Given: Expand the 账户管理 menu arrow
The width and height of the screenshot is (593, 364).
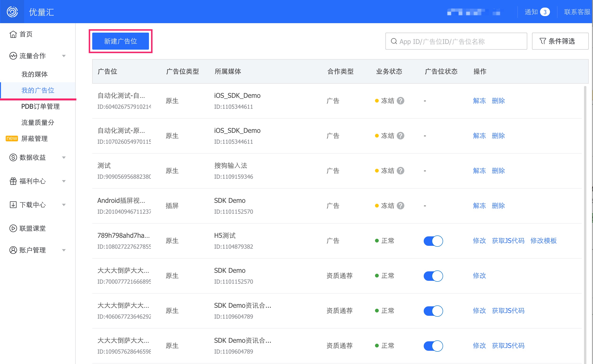Looking at the screenshot, I should (x=64, y=250).
